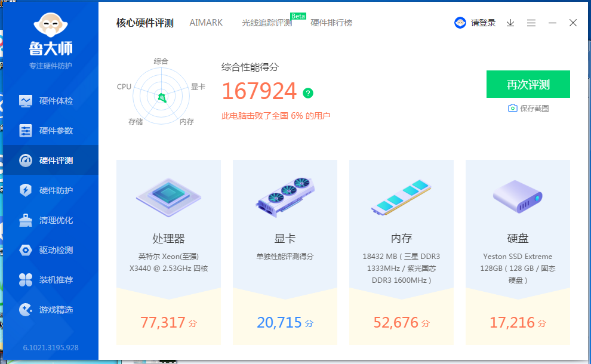Click the 驱动检测 gear icon

pyautogui.click(x=26, y=250)
